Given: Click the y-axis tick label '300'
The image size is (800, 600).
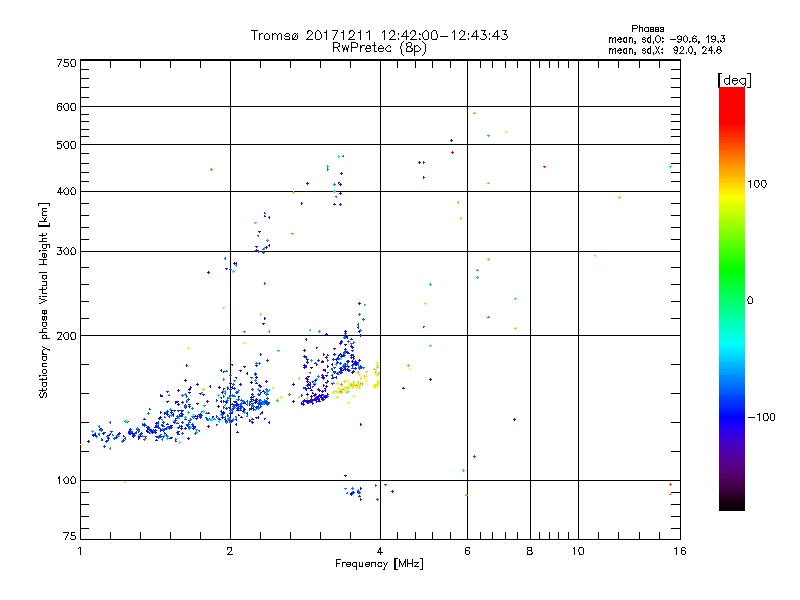Looking at the screenshot, I should coord(66,252).
